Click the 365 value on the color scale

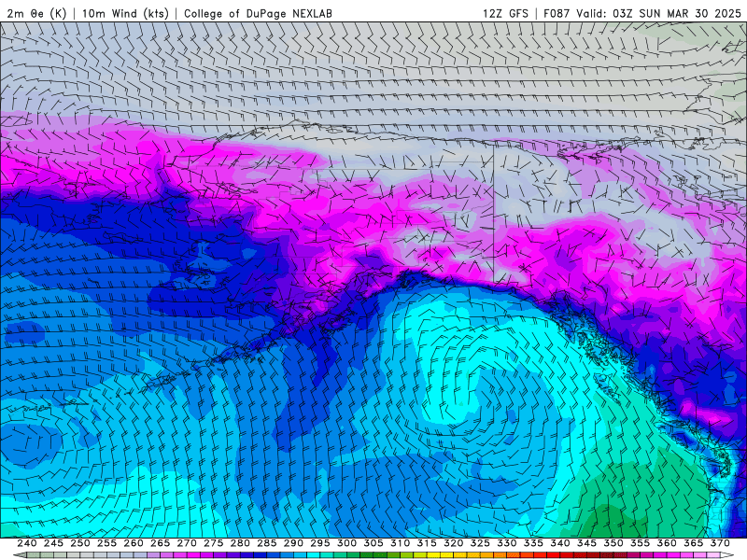(x=694, y=543)
